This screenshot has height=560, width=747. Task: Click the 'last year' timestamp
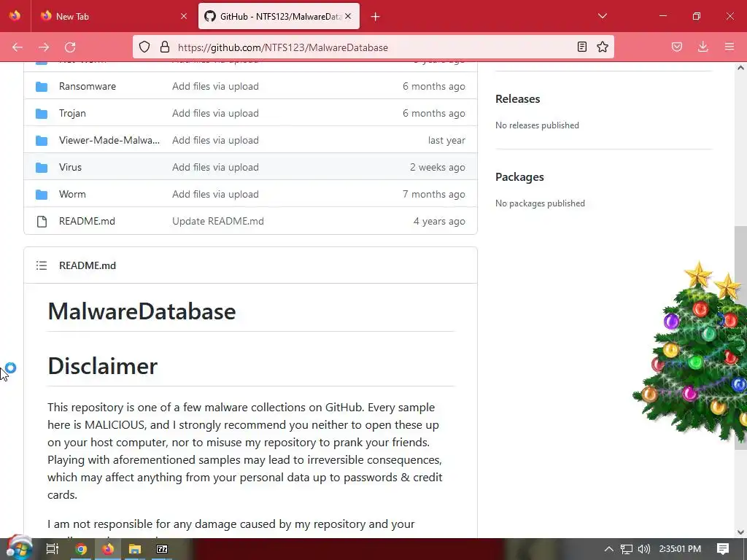(446, 141)
